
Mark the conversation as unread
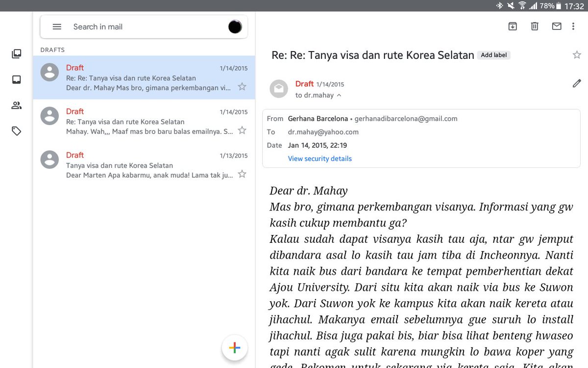(557, 26)
